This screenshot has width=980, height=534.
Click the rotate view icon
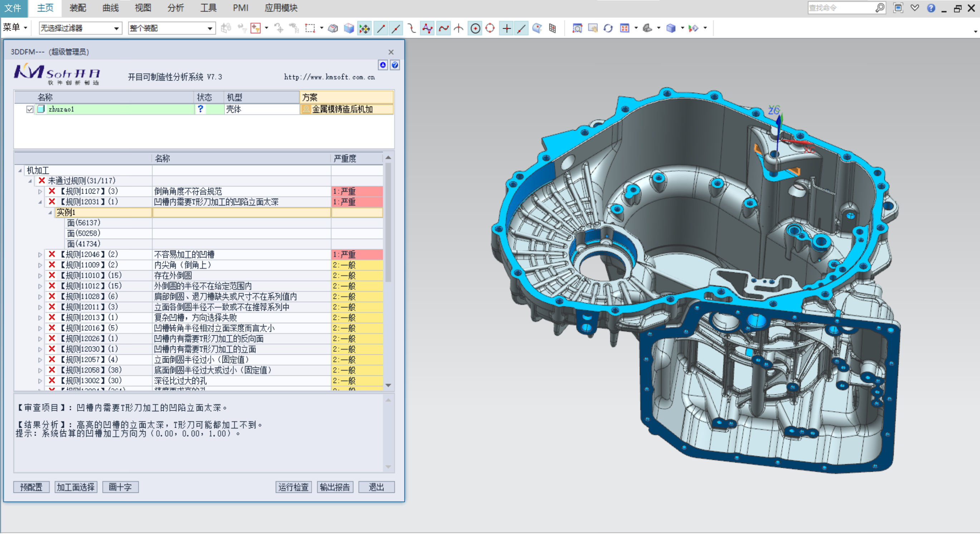coord(608,28)
